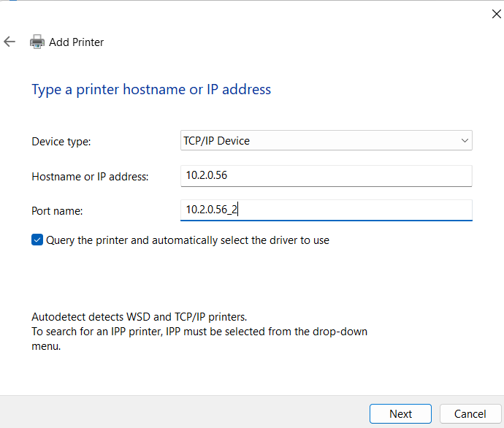504x428 pixels.
Task: Click the Port name input field
Action: (327, 210)
